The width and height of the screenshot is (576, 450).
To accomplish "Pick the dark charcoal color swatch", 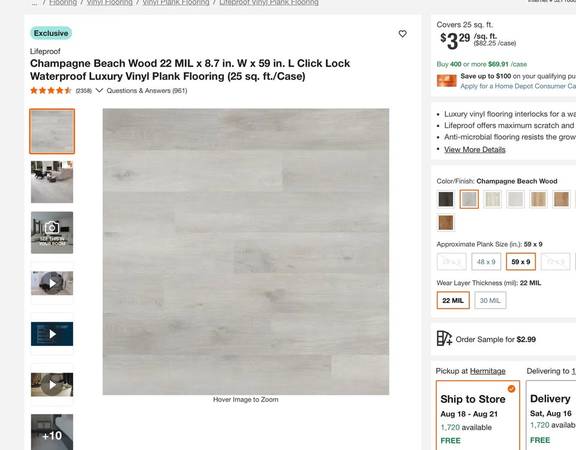I will pos(446,199).
